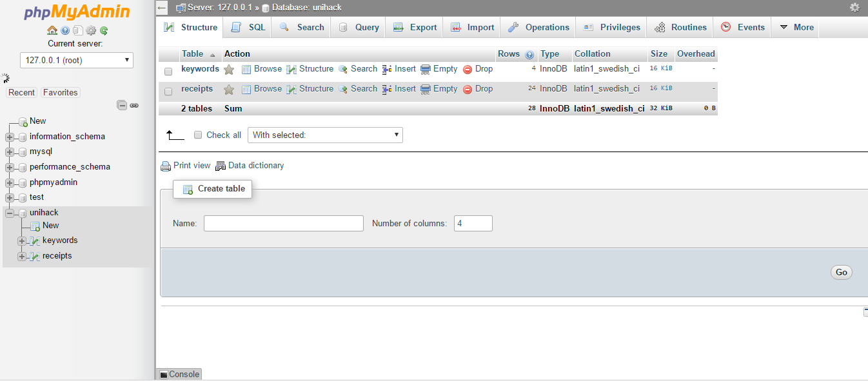The height and width of the screenshot is (381, 868).
Task: Open the Export tab
Action: point(415,27)
